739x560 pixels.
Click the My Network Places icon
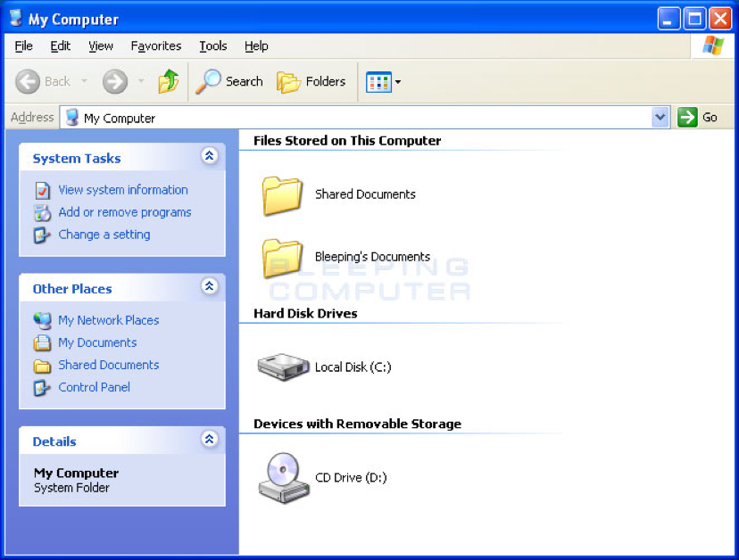43,321
